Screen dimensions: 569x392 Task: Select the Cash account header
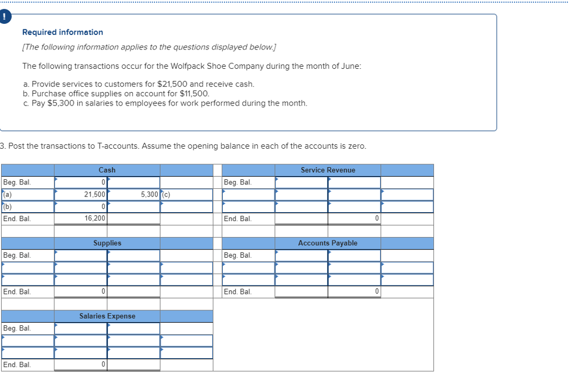pyautogui.click(x=107, y=170)
